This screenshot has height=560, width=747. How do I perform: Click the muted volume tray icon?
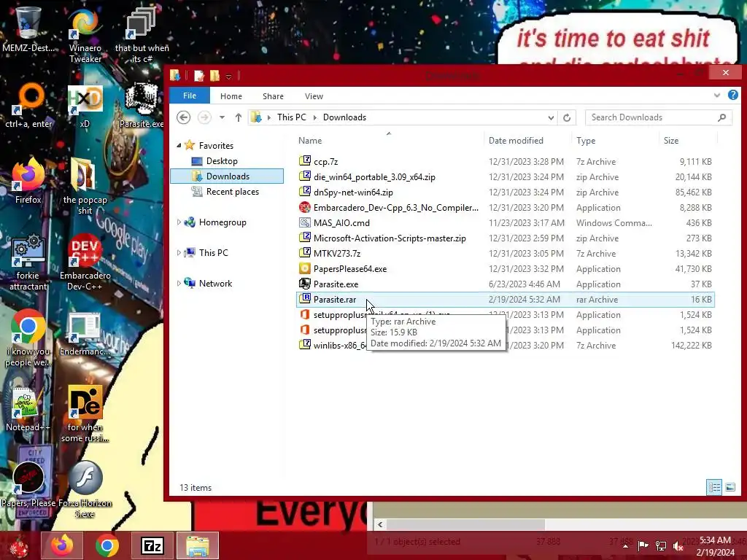[x=678, y=546]
